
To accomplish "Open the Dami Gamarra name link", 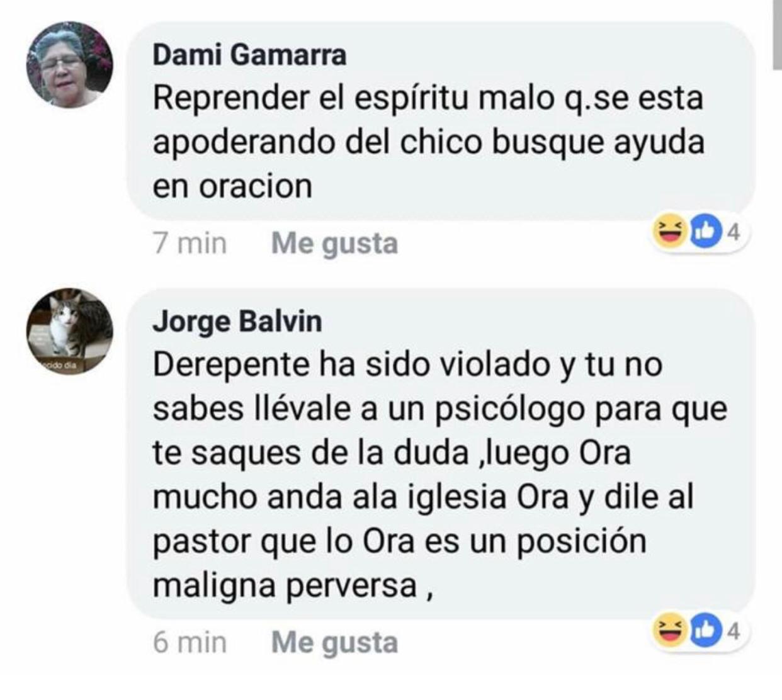I will [x=249, y=55].
